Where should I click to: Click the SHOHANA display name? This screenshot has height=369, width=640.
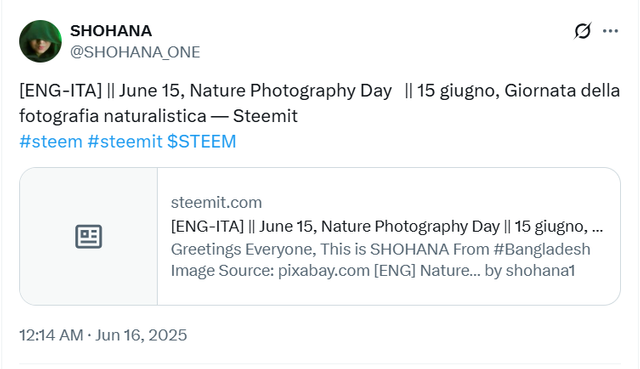(111, 31)
